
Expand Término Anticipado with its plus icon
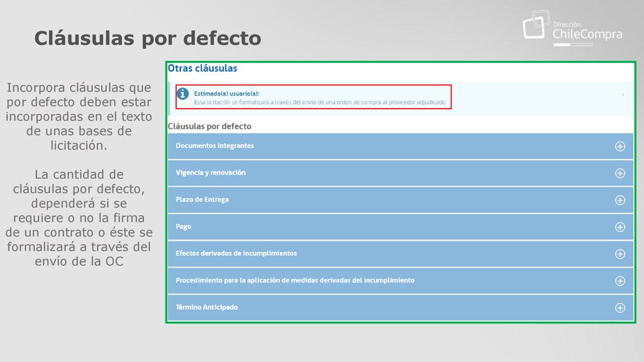pyautogui.click(x=619, y=308)
